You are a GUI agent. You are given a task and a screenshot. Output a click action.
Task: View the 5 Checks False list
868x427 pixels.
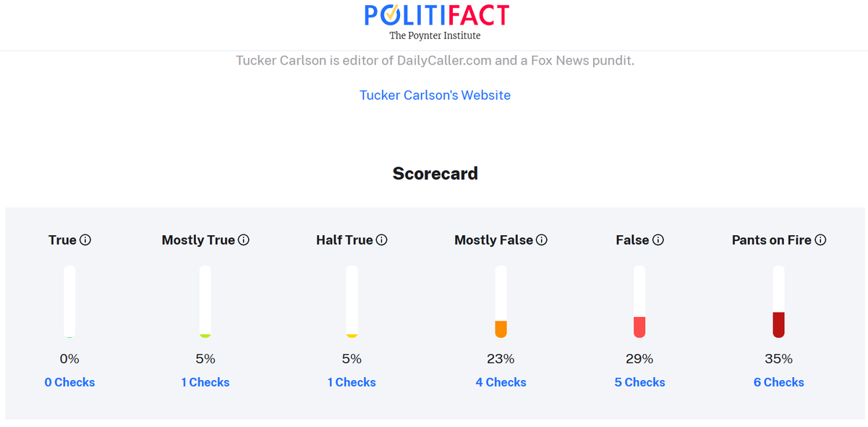pyautogui.click(x=639, y=382)
